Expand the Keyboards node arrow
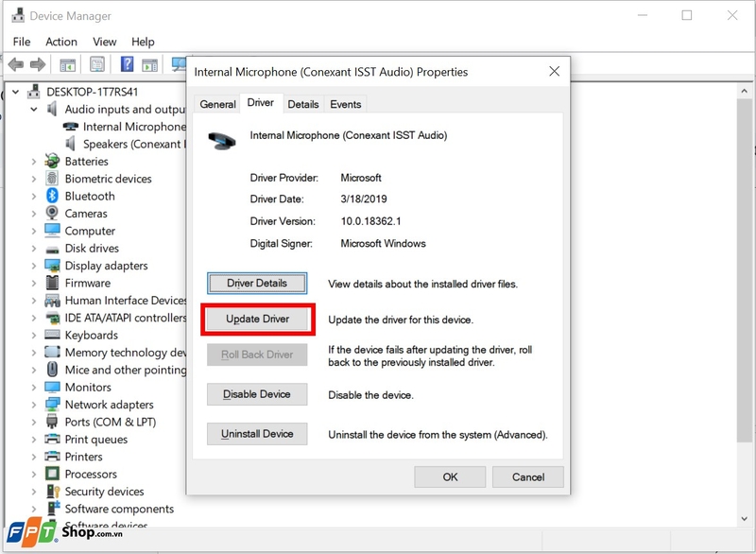Image resolution: width=756 pixels, height=554 pixels. [x=34, y=335]
